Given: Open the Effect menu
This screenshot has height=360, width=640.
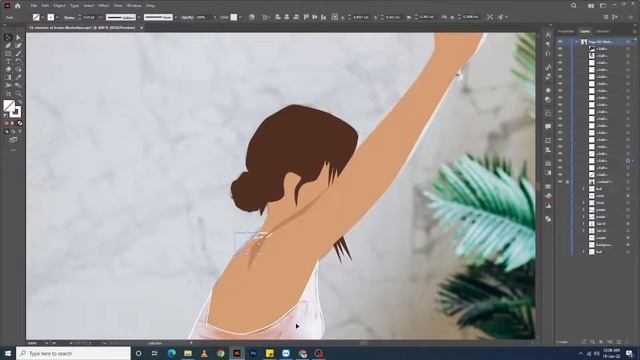Looking at the screenshot, I should pos(104,6).
